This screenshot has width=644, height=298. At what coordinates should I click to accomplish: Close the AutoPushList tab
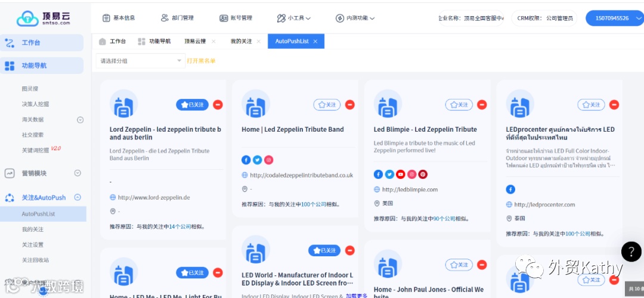click(x=315, y=42)
